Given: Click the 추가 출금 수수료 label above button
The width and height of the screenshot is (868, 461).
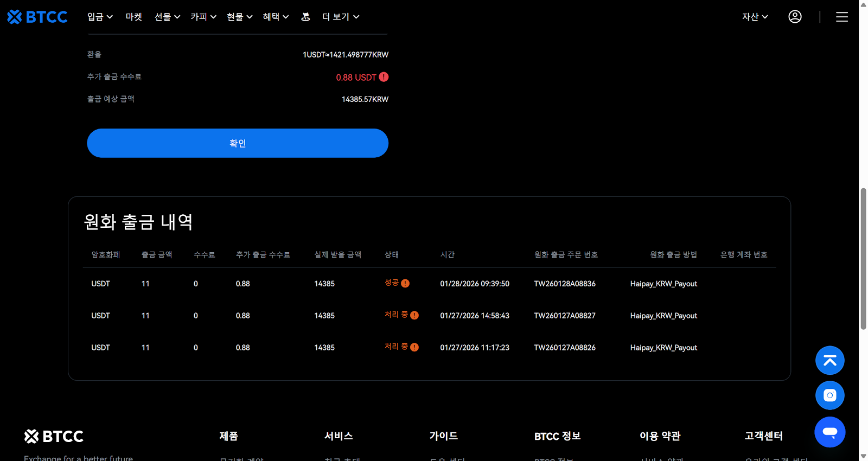Looking at the screenshot, I should [x=114, y=76].
